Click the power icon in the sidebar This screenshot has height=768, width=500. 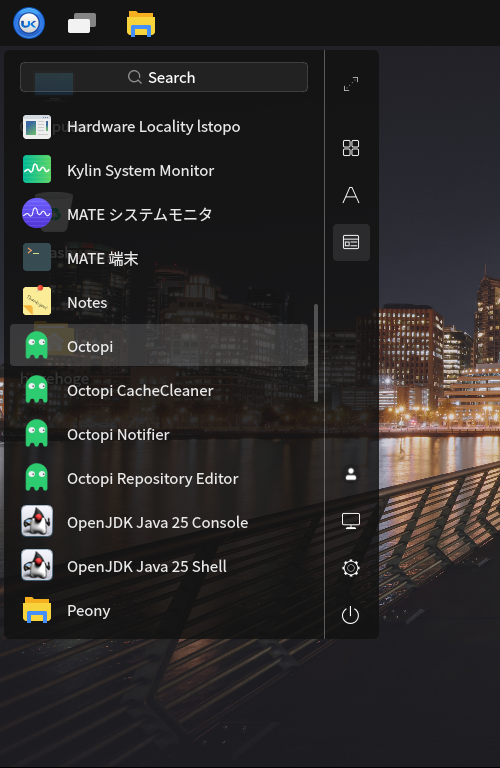[351, 615]
